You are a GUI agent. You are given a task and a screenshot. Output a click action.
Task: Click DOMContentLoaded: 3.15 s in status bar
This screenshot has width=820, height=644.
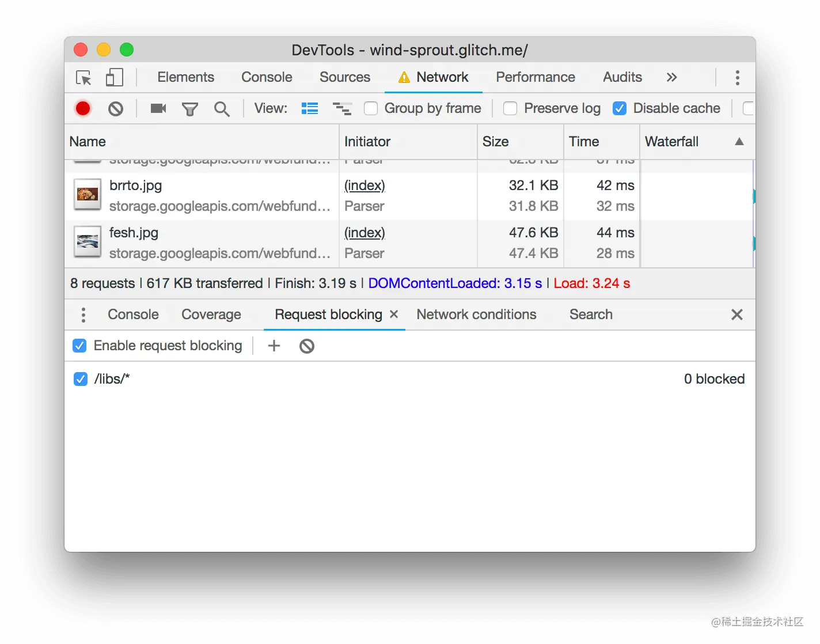tap(455, 283)
